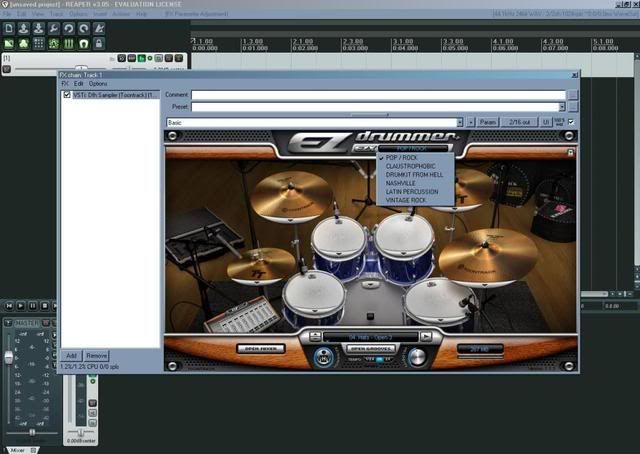This screenshot has height=454, width=640.
Task: Enable the DfH Sampler plugin checkbox
Action: tap(67, 95)
